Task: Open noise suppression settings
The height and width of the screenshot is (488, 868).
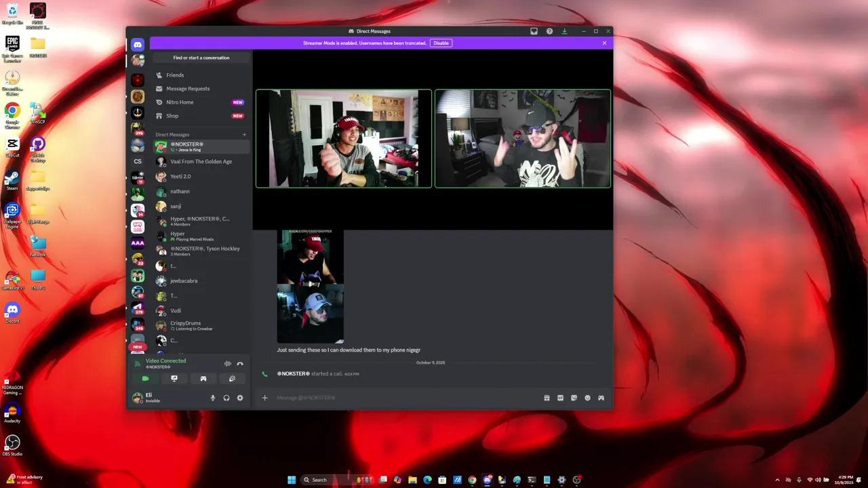Action: [x=228, y=364]
